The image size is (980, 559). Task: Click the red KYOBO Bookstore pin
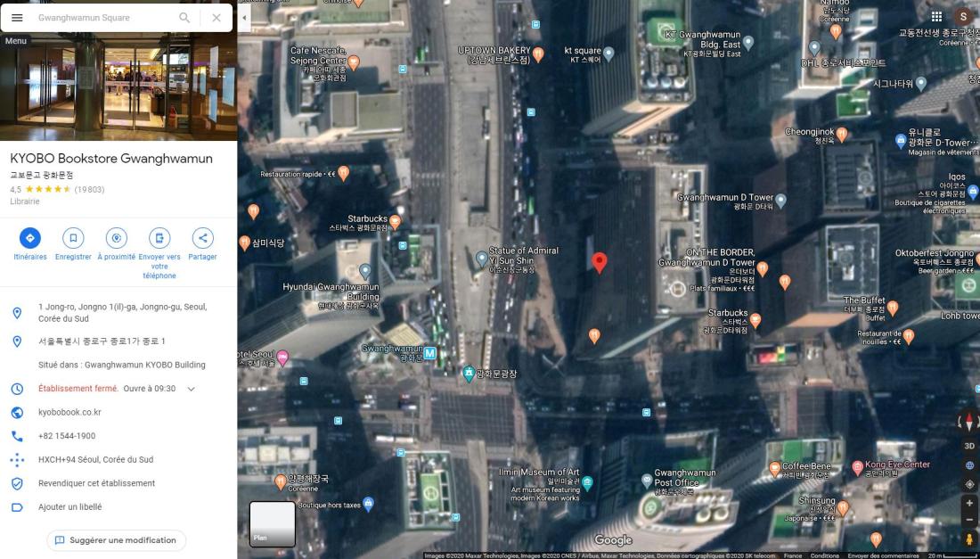(x=600, y=263)
